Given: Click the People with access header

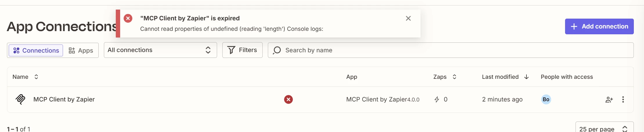Looking at the screenshot, I should pos(567,77).
